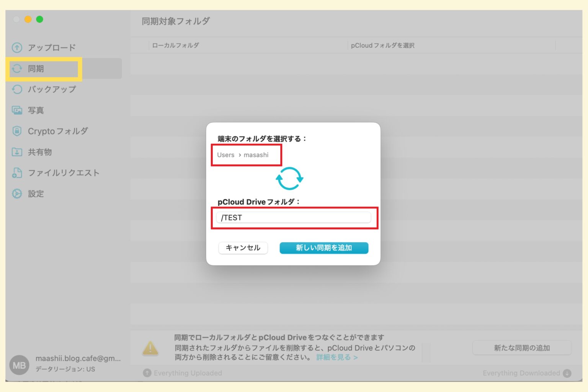Click the file request icon in sidebar
This screenshot has width=588, height=392.
coord(17,173)
